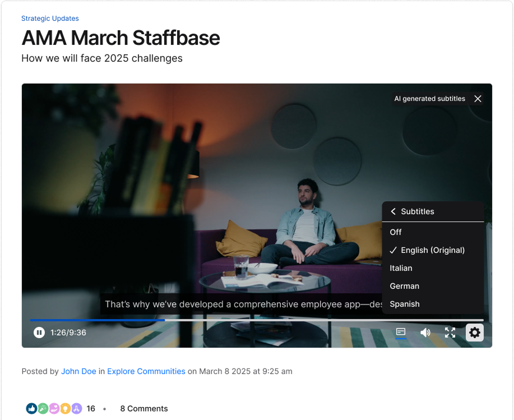
Task: Click the purple praying hands reaction
Action: coord(76,409)
